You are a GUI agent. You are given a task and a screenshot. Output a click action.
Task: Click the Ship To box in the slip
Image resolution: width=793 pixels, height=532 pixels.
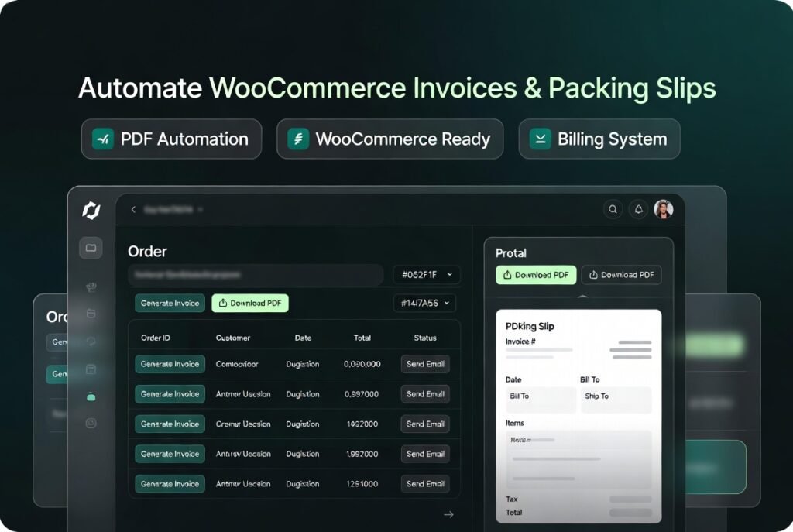[x=616, y=400]
